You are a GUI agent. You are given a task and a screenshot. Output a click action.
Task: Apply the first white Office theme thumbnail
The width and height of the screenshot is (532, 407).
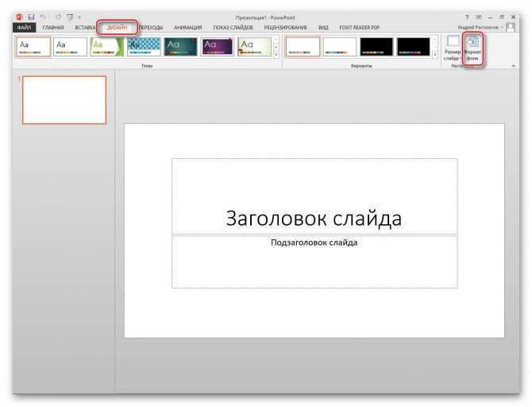coord(33,47)
